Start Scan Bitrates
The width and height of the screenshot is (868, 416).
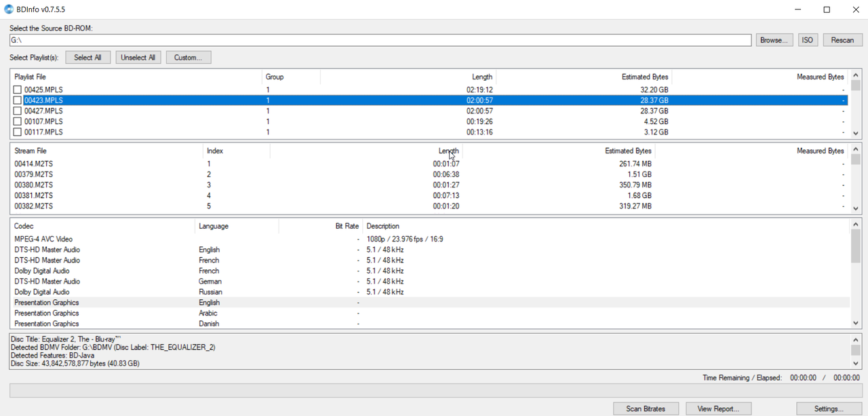(646, 409)
